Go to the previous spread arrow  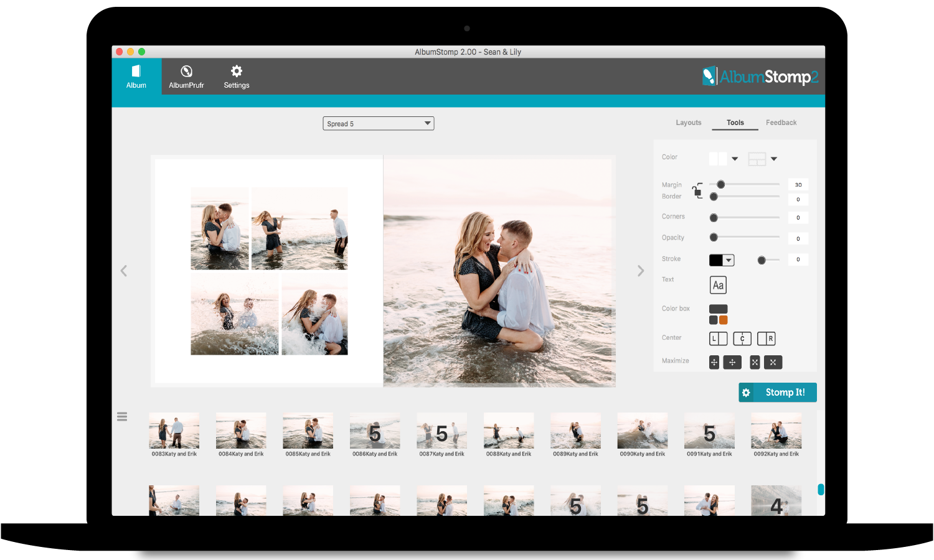click(x=124, y=271)
